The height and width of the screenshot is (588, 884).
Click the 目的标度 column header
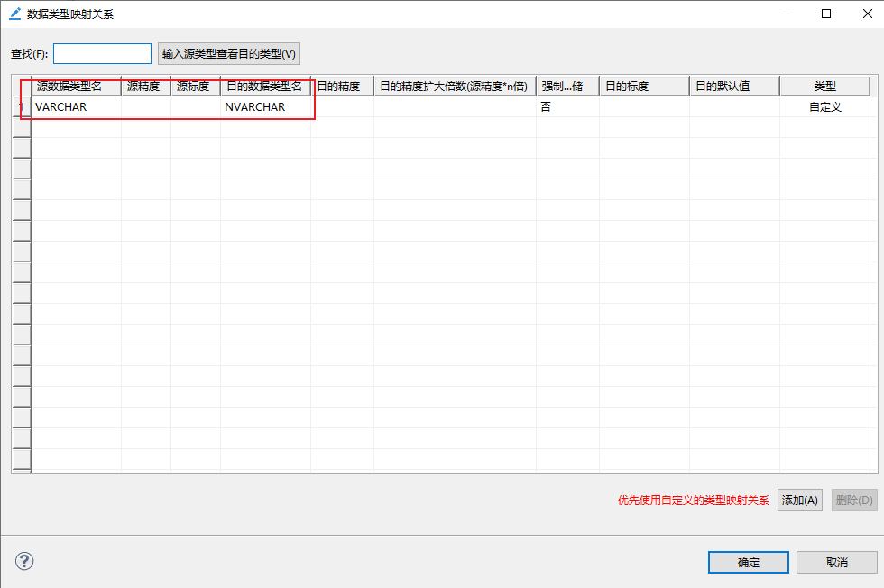(x=644, y=87)
